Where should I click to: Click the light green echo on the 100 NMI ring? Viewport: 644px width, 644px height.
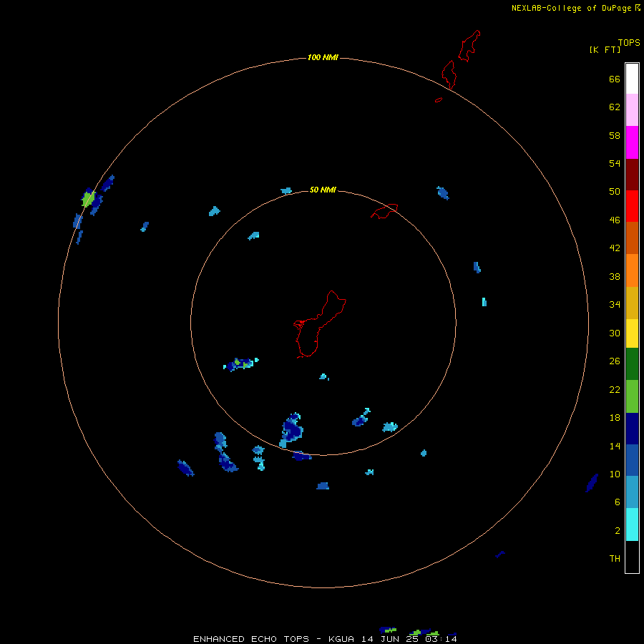88,199
